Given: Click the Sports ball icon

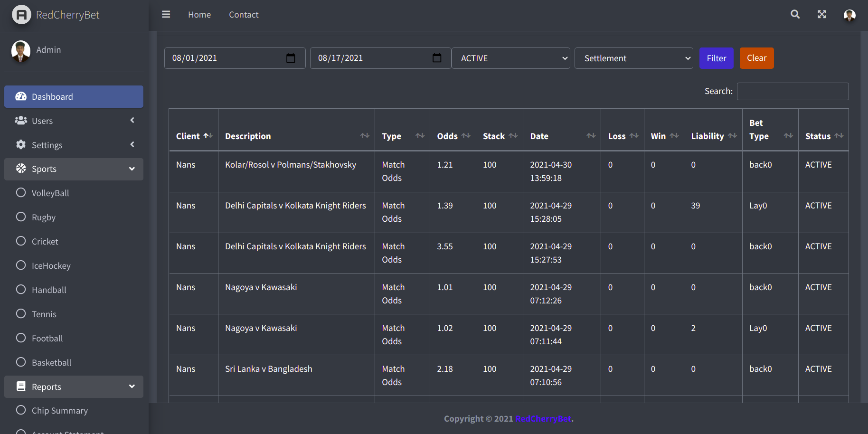Looking at the screenshot, I should pos(21,169).
